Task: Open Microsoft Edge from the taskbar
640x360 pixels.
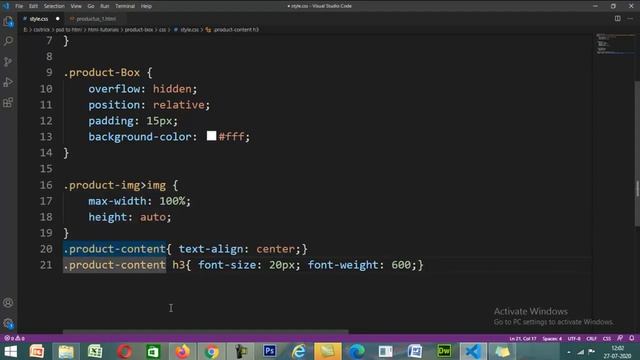Action: (x=357, y=351)
